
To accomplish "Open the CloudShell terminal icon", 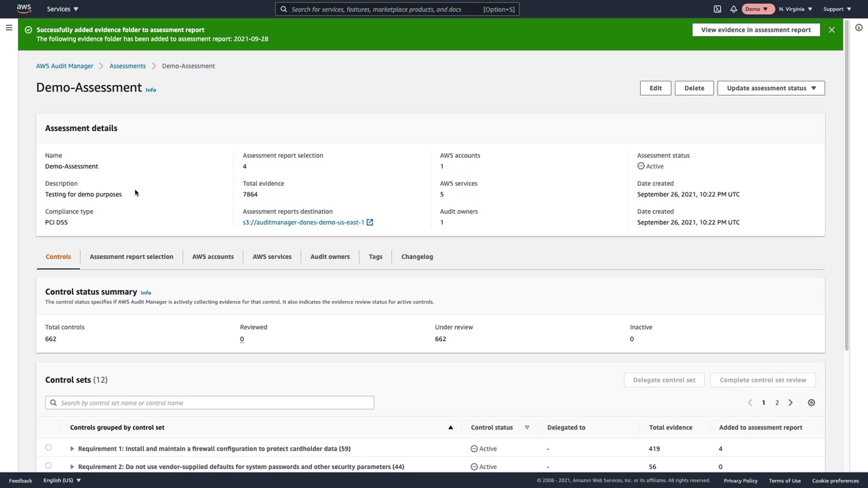I will point(717,9).
